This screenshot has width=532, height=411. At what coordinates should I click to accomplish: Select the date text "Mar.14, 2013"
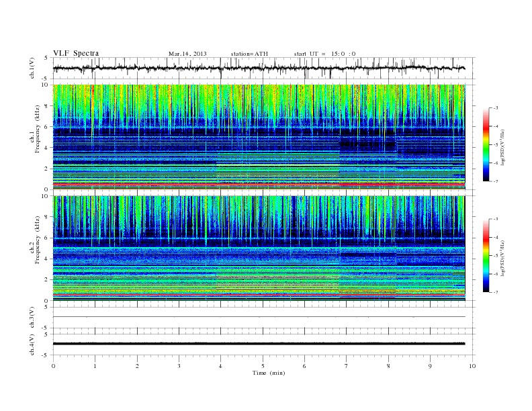[187, 54]
